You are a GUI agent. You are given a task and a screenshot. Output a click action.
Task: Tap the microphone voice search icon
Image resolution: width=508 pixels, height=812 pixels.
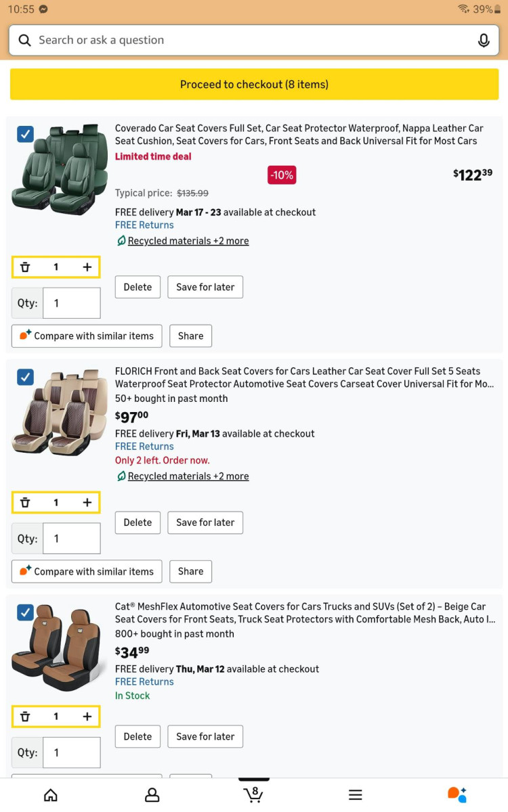tap(484, 40)
